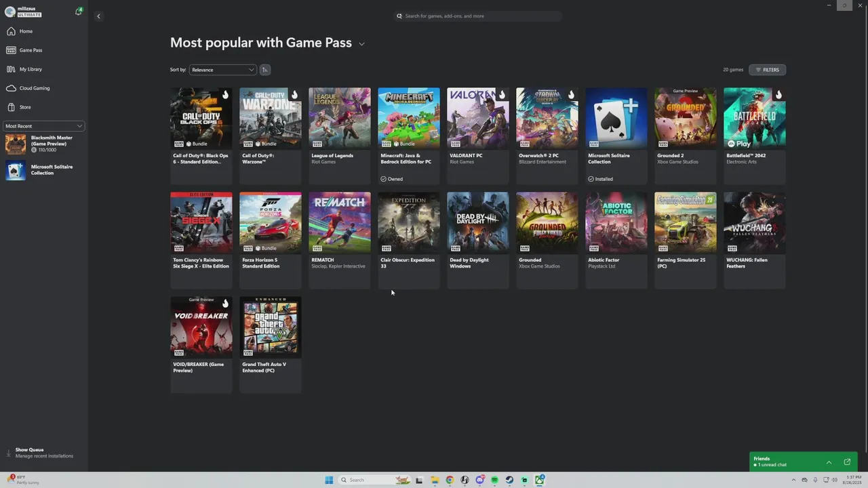The image size is (868, 488).
Task: Click the 20 games count text
Action: point(733,70)
